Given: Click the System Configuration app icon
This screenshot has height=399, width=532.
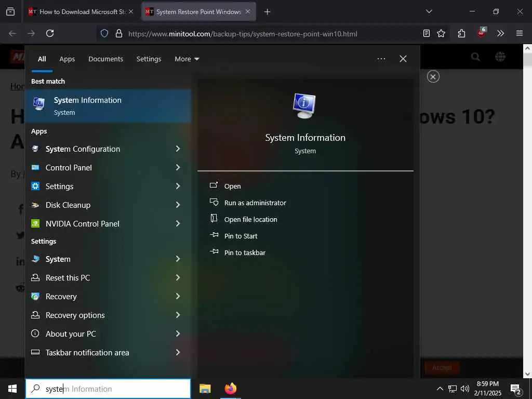Looking at the screenshot, I should tap(35, 149).
